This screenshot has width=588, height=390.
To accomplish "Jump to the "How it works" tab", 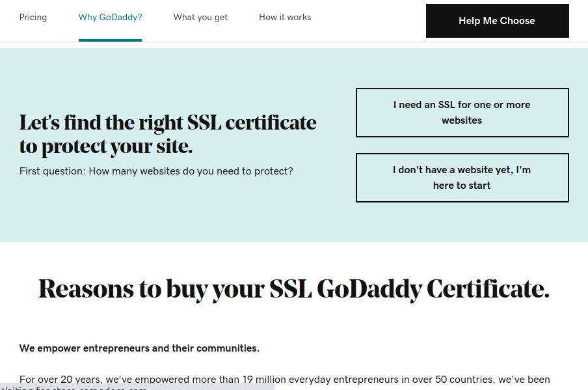I will tap(285, 18).
